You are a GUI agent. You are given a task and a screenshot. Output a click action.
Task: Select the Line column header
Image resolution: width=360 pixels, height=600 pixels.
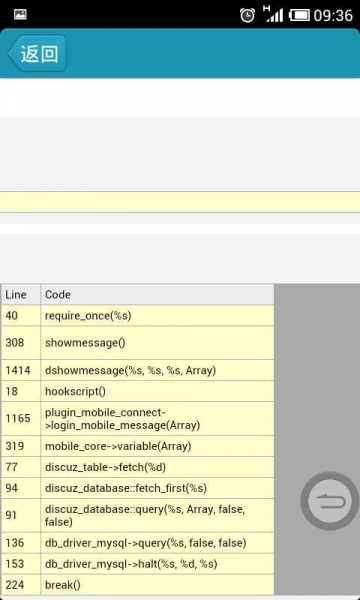[21, 294]
